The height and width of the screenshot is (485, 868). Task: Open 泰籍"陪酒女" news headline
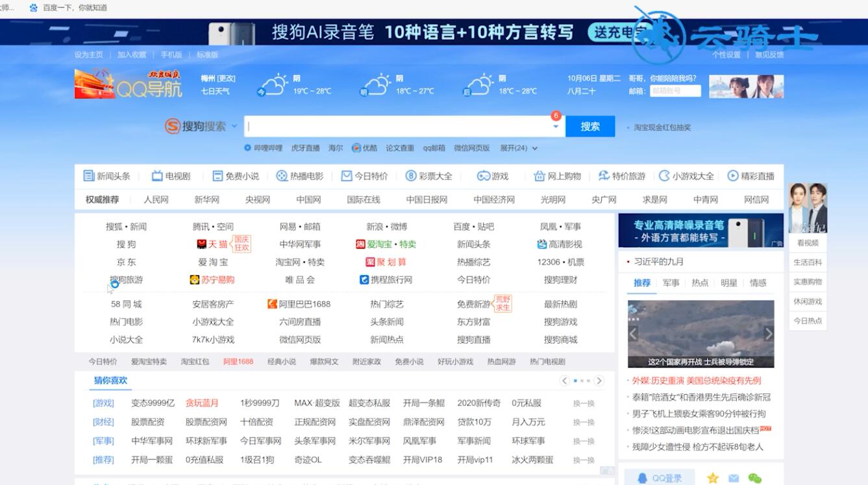[x=701, y=397]
